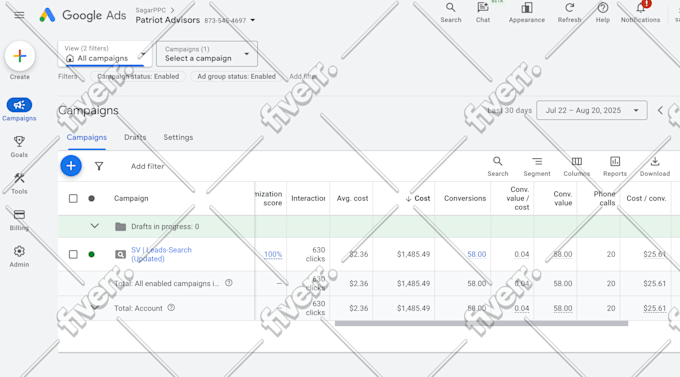This screenshot has height=377, width=680.
Task: Click the Drafts in progress folder icon
Action: [121, 226]
